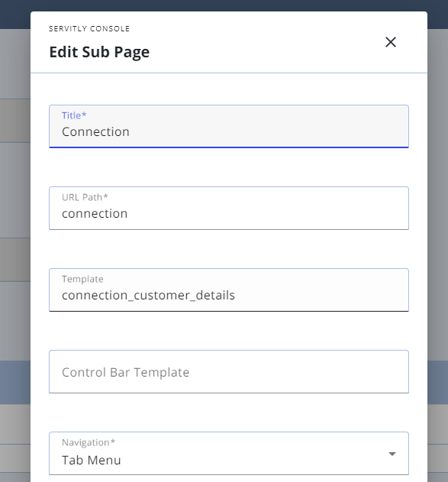
Task: Click the "connection_customer_details" template value
Action: click(148, 296)
